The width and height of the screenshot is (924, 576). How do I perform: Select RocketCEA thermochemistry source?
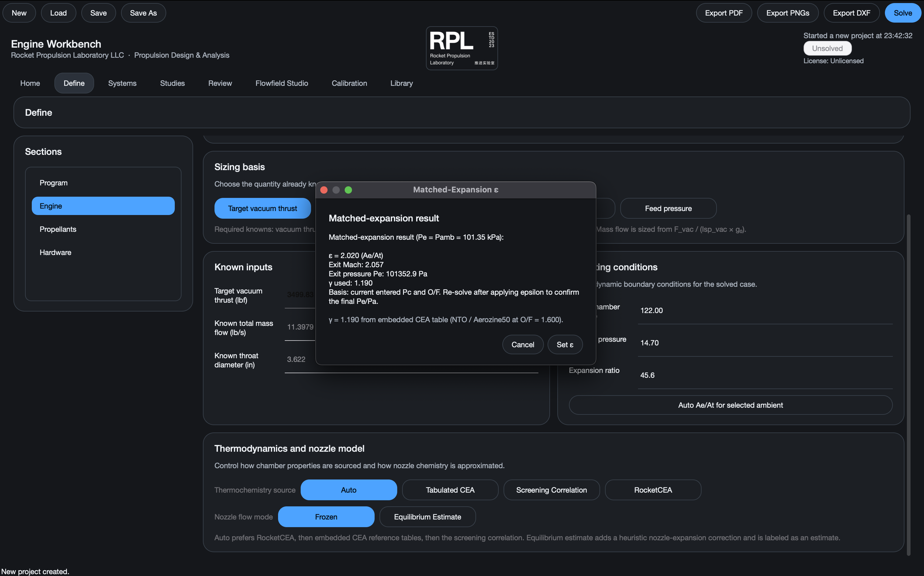click(653, 490)
